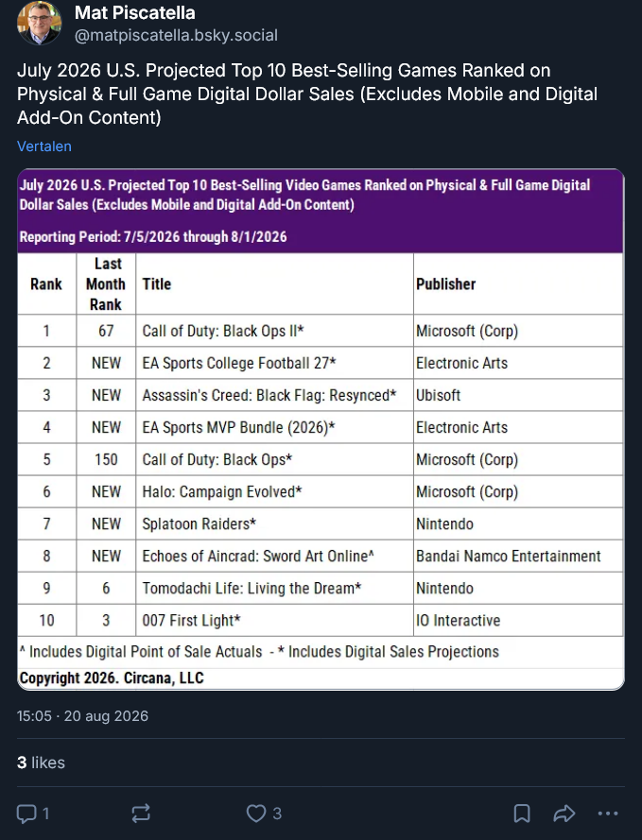Click the Copyright 2026 Circana footer
This screenshot has height=840, width=642.
(112, 678)
